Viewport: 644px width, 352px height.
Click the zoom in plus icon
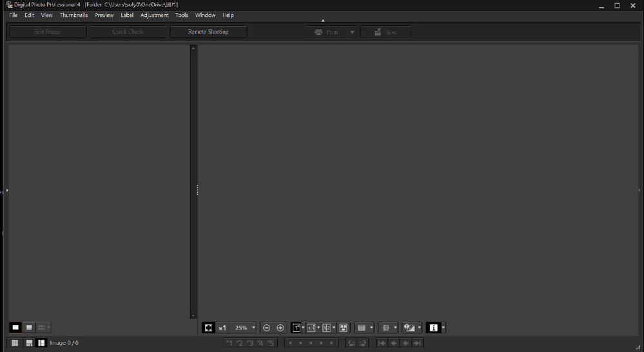pyautogui.click(x=280, y=328)
